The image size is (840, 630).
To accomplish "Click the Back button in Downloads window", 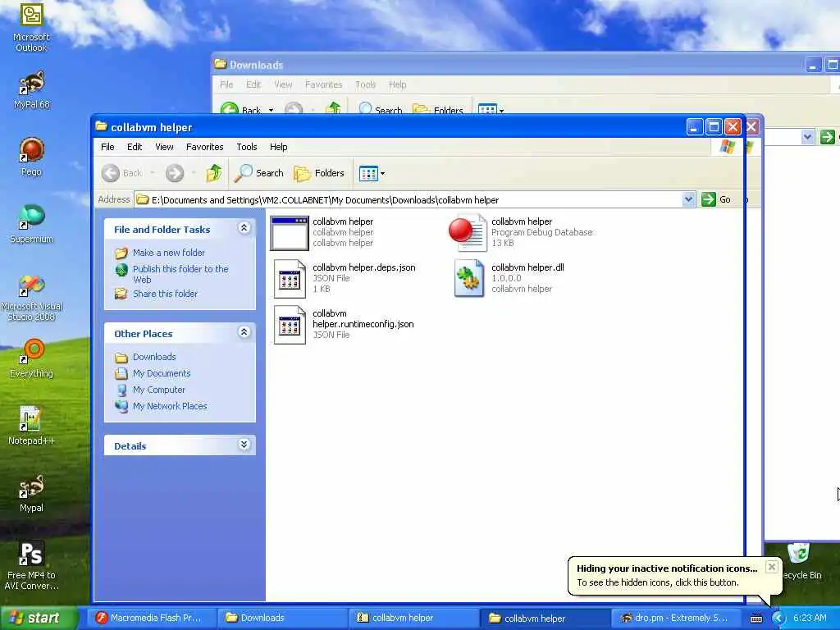I will [x=241, y=109].
